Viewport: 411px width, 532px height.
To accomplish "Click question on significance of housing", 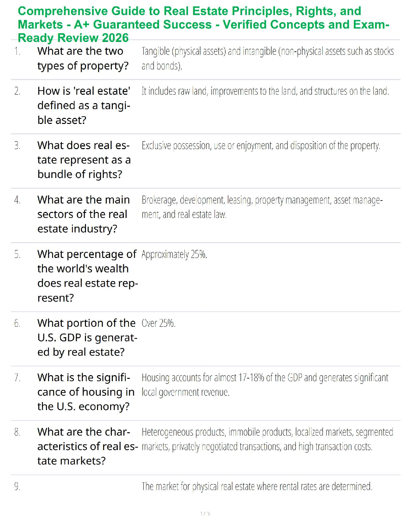I will [x=86, y=392].
